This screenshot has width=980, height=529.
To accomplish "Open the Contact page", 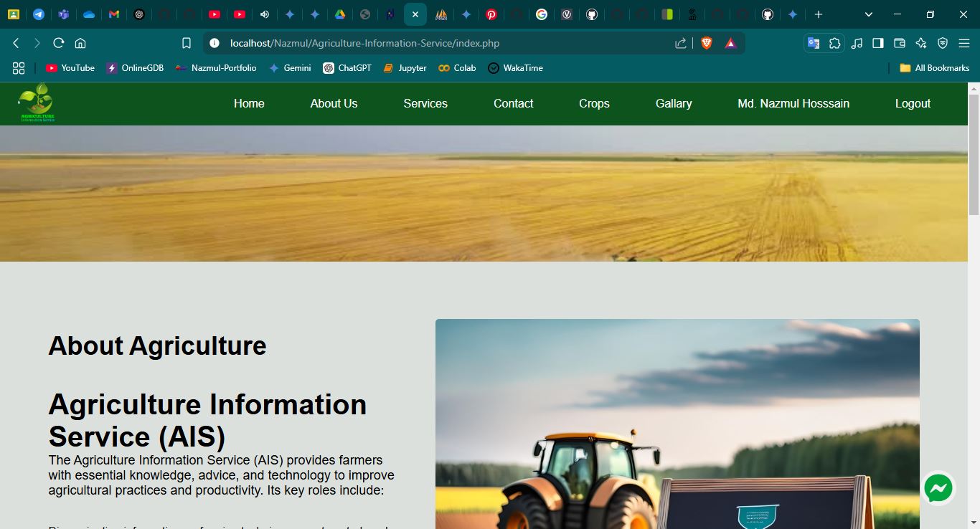I will tap(514, 103).
